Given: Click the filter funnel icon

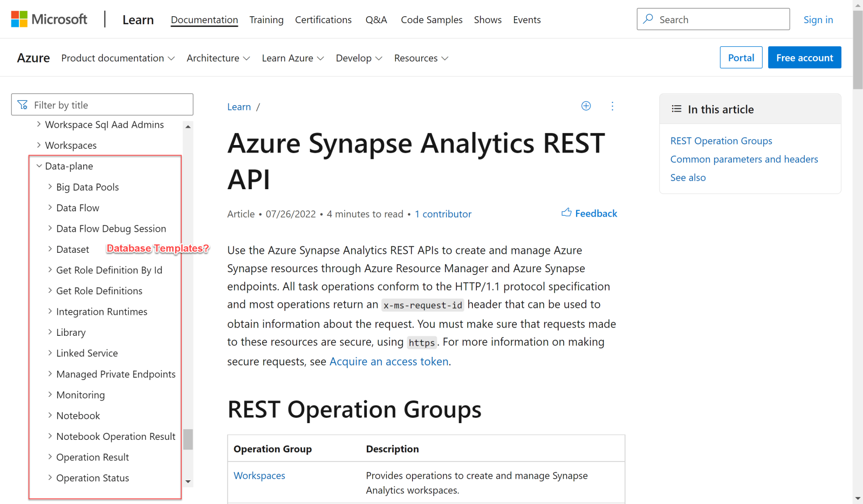Looking at the screenshot, I should [x=23, y=105].
